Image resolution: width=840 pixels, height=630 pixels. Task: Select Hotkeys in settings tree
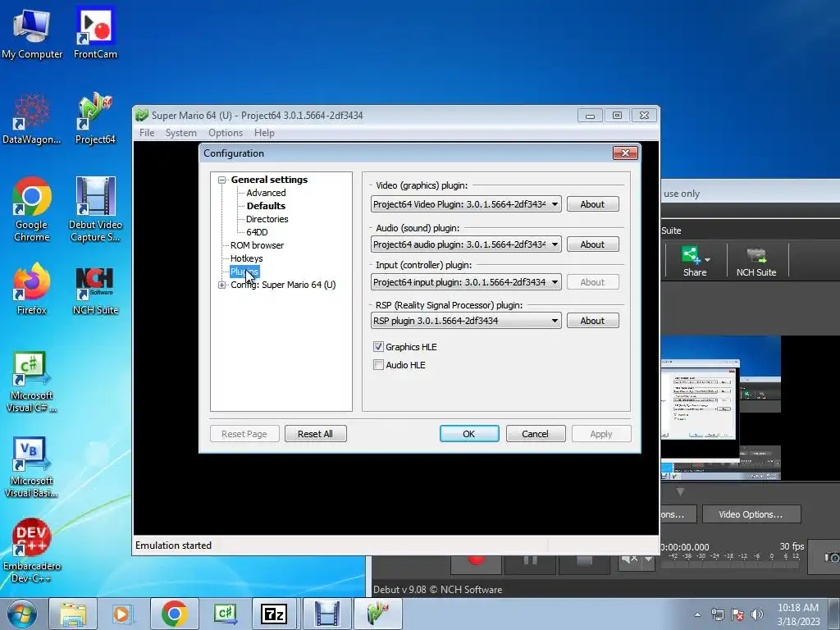246,258
